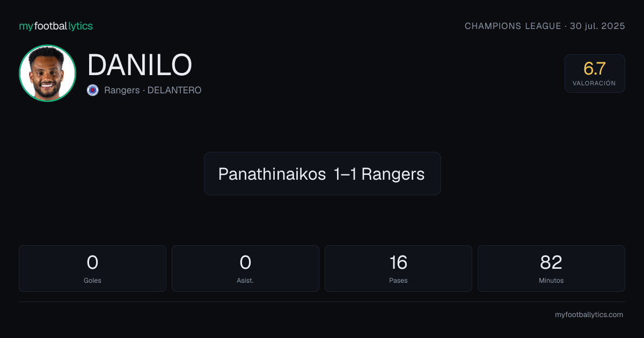Click the number 16 passes value
The width and height of the screenshot is (644, 338).
pyautogui.click(x=398, y=262)
